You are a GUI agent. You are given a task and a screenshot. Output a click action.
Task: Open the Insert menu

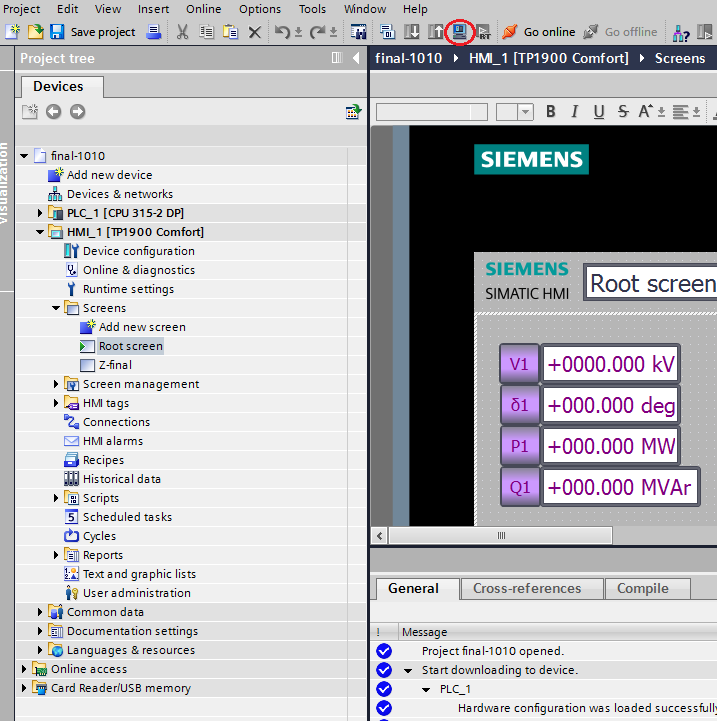tap(154, 9)
